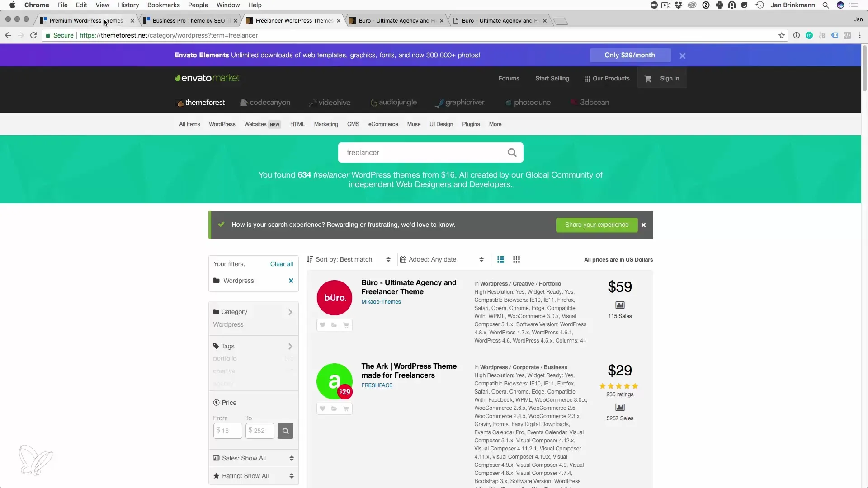This screenshot has height=488, width=868.
Task: Open the Websites NEW category menu
Action: [262, 124]
